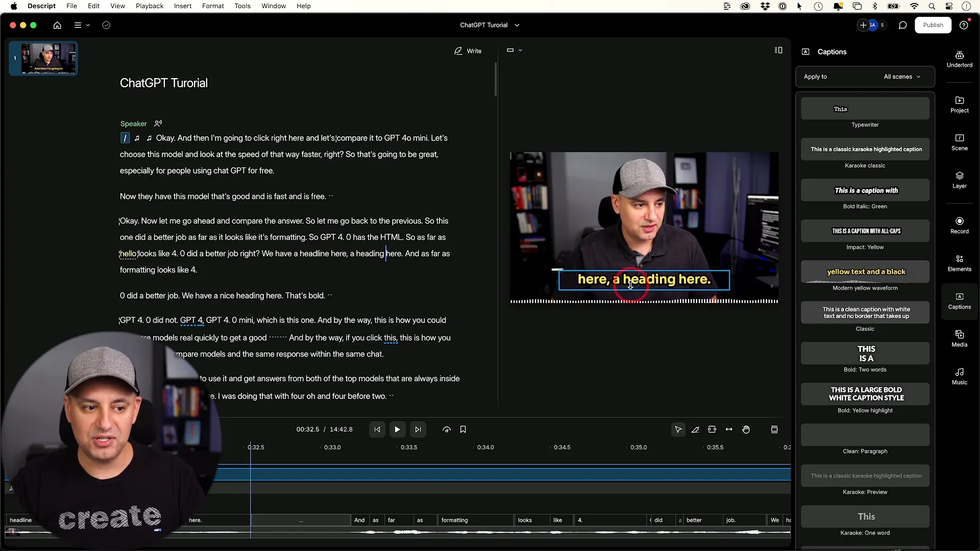Select the hand pan tool

click(x=746, y=430)
